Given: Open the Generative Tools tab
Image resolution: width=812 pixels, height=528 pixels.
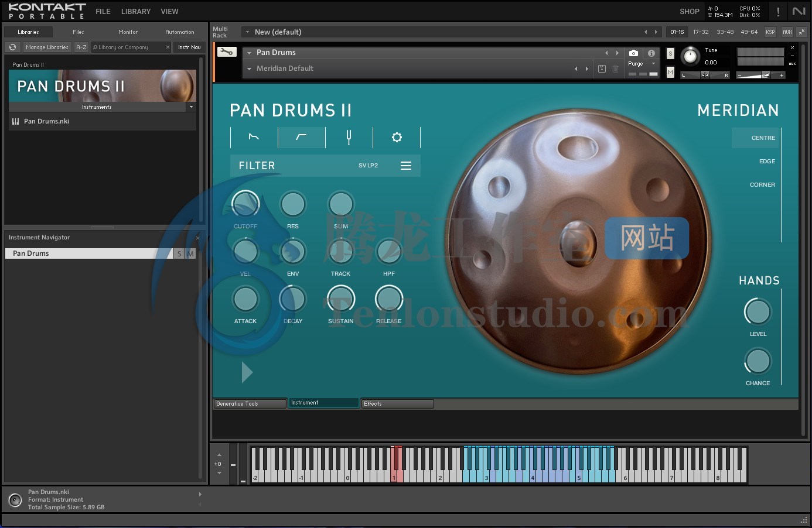Looking at the screenshot, I should 250,404.
